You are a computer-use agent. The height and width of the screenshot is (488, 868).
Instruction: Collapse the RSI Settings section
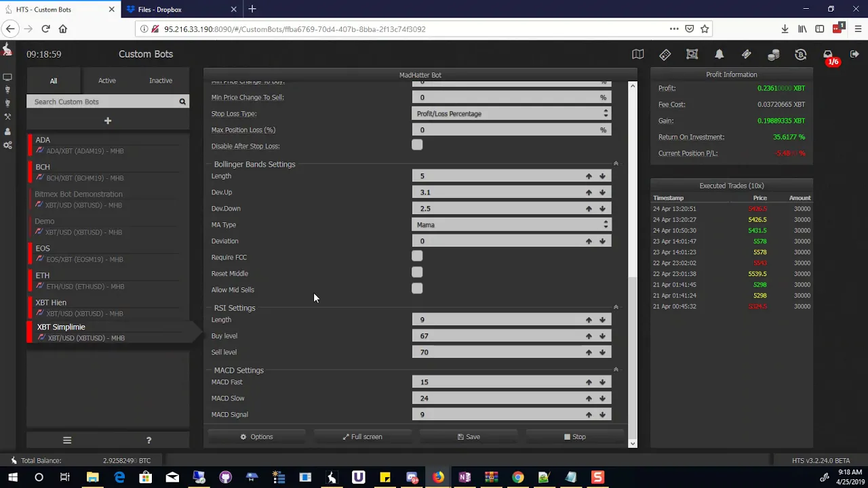click(616, 308)
